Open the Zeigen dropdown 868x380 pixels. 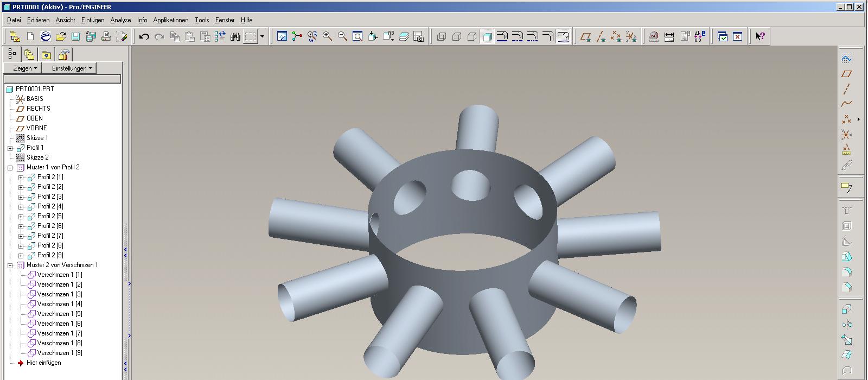tap(23, 68)
